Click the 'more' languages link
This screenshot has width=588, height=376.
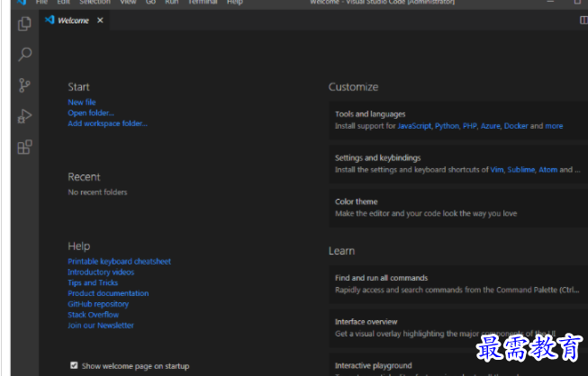click(x=554, y=126)
